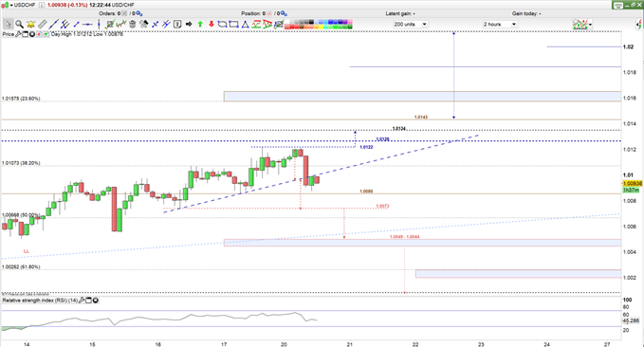Pick the pink color swatch
The width and height of the screenshot is (644, 347).
click(x=350, y=22)
